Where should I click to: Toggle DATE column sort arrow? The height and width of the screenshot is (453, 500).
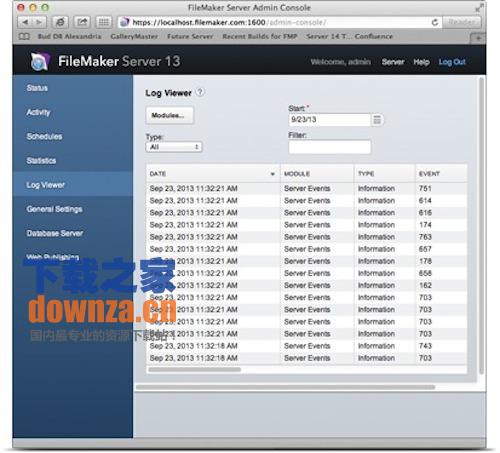tap(272, 174)
